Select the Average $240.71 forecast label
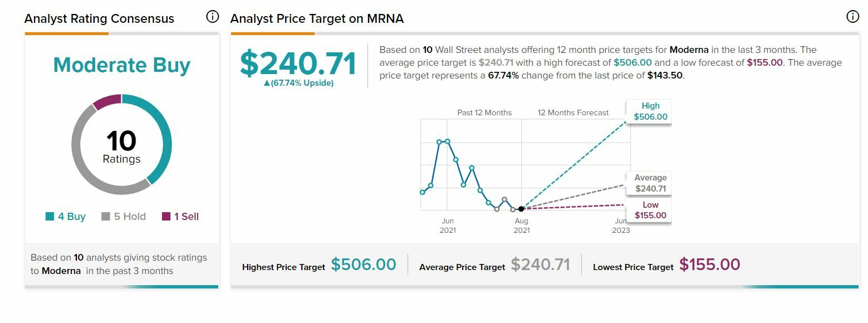Viewport: 868px width, 323px height. pyautogui.click(x=650, y=183)
